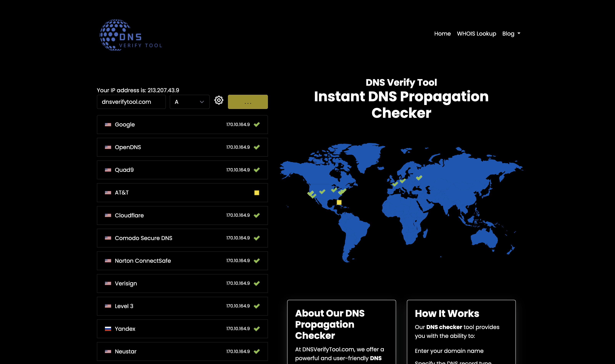Click the yellow search button with dots

pos(248,102)
